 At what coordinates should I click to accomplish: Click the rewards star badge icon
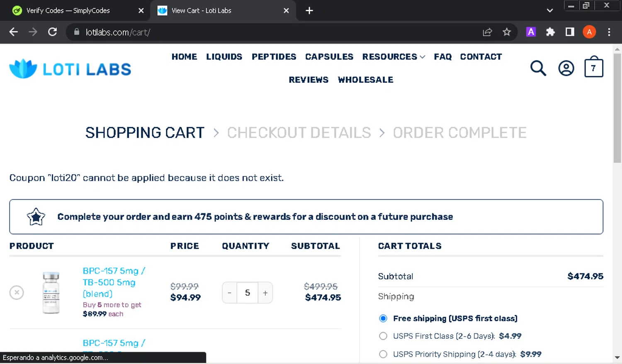(x=36, y=217)
